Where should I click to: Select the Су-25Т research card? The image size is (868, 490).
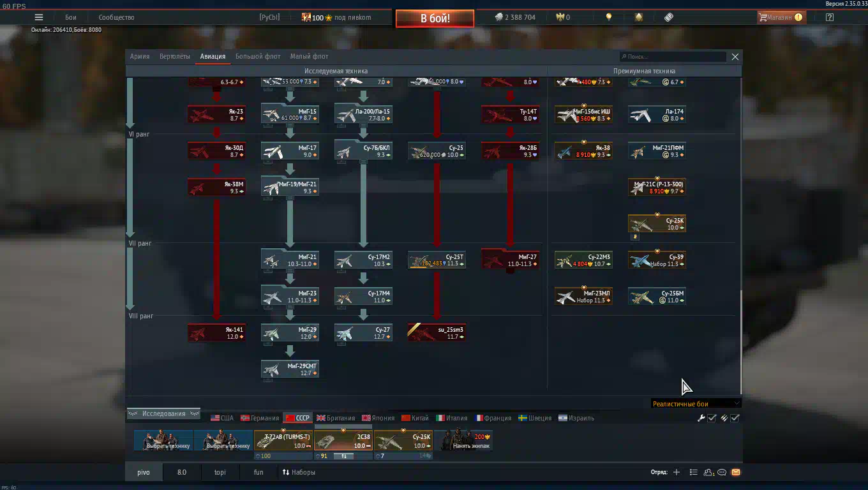point(437,260)
